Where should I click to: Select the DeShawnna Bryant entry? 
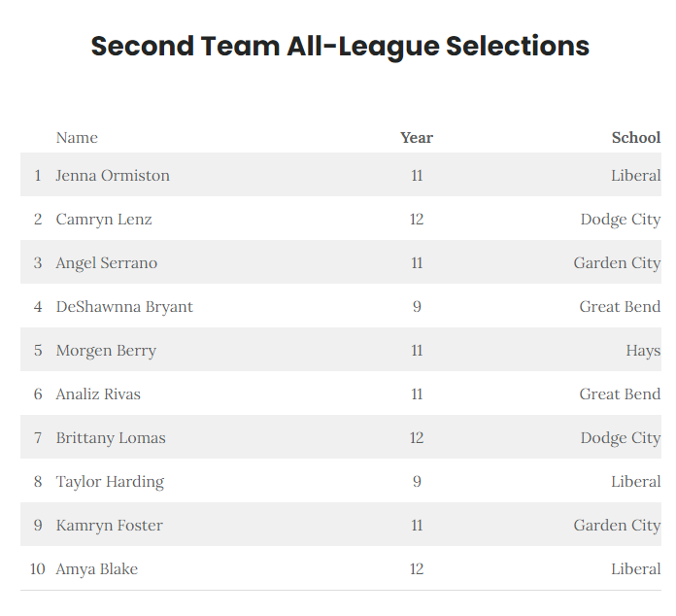[x=124, y=307]
